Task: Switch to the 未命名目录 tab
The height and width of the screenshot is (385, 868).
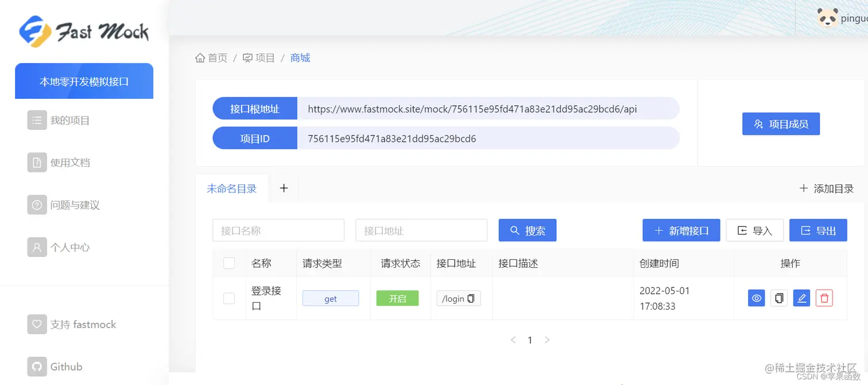Action: click(x=232, y=187)
